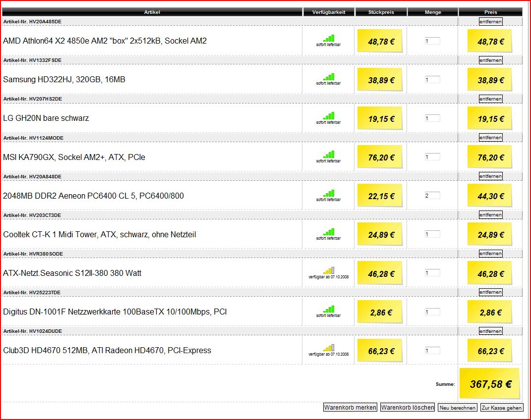Focus quantity field for MSI KA790GX

coord(432,157)
